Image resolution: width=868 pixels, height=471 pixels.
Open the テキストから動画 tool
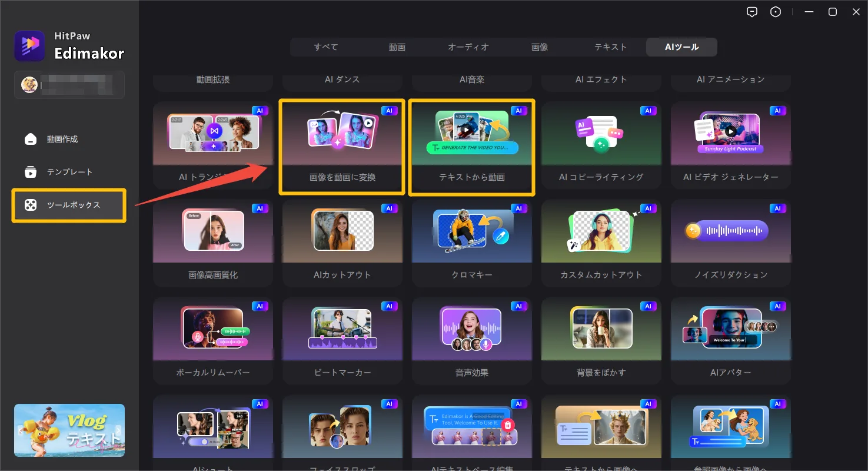[471, 147]
